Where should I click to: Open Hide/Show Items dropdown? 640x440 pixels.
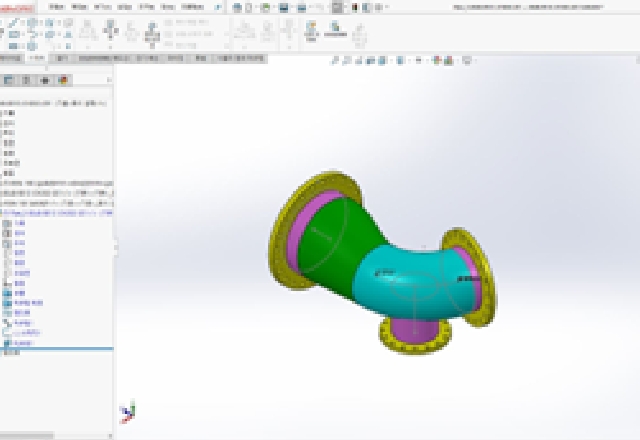tap(419, 61)
